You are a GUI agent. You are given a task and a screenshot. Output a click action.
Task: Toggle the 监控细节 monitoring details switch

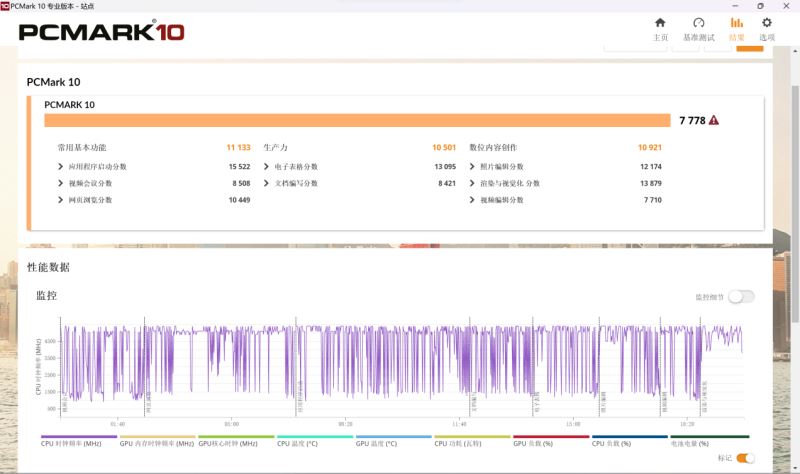click(741, 296)
